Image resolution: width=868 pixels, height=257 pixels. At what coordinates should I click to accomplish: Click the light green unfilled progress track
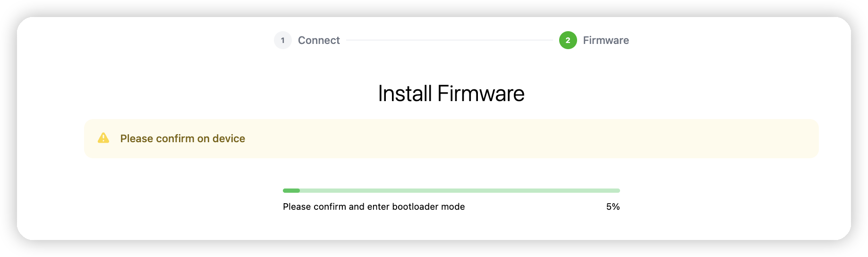[460, 190]
